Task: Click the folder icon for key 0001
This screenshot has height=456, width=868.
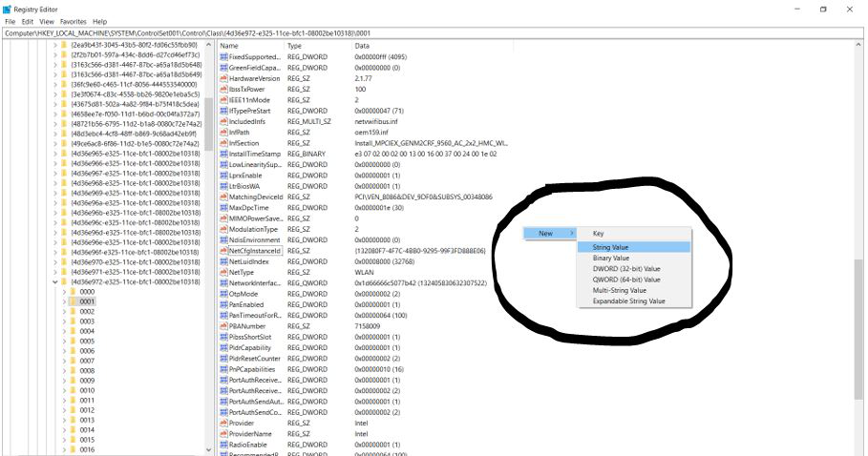Action: (x=74, y=301)
